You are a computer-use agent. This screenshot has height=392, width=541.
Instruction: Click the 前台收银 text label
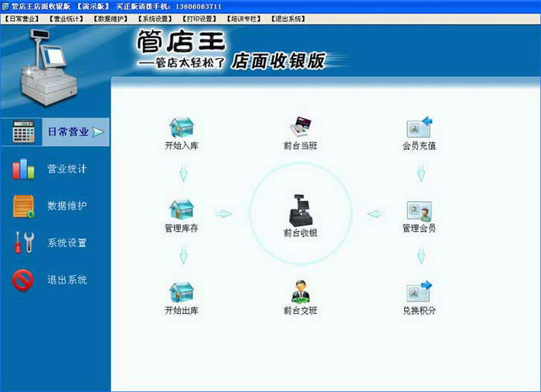pyautogui.click(x=301, y=233)
